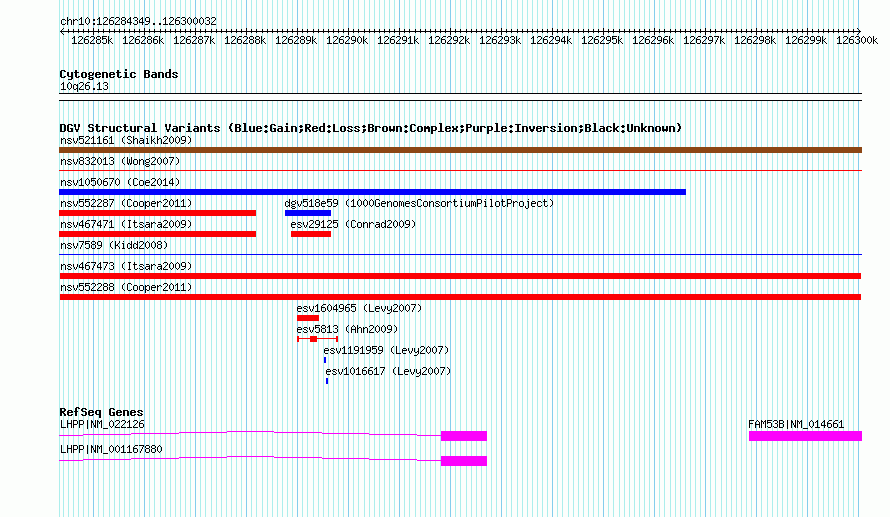Open esv29125 (Conrad2009) label
The width and height of the screenshot is (890, 517).
[353, 224]
